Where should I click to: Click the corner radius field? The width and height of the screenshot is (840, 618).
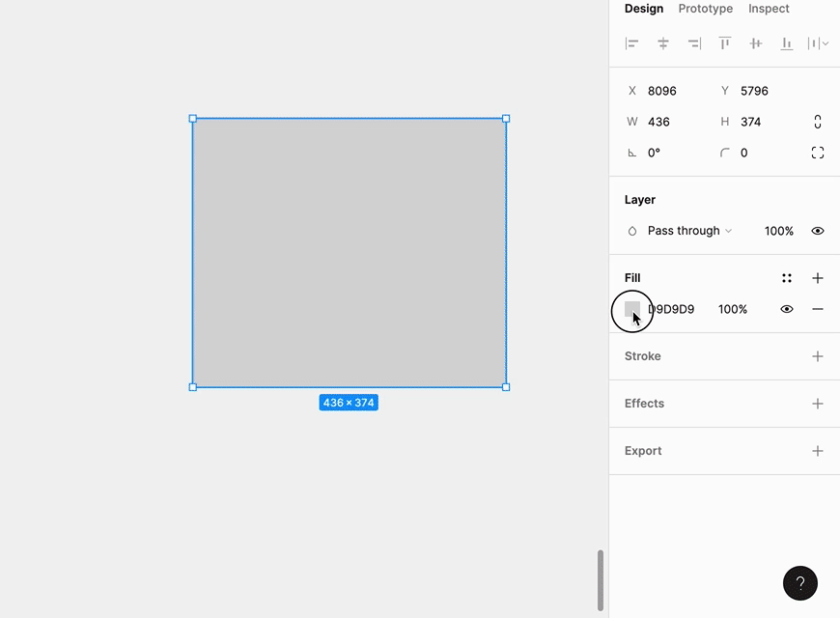[x=744, y=153]
